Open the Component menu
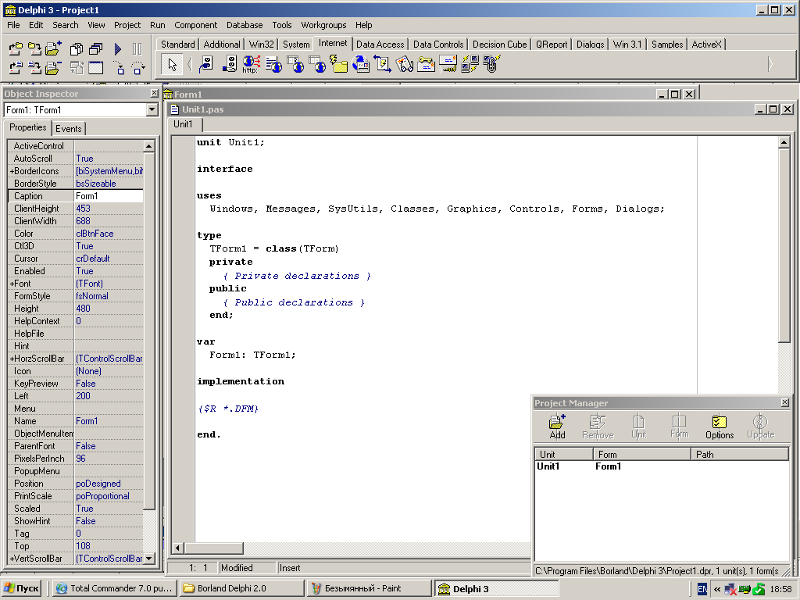Screen dimensions: 800x600 tap(195, 25)
